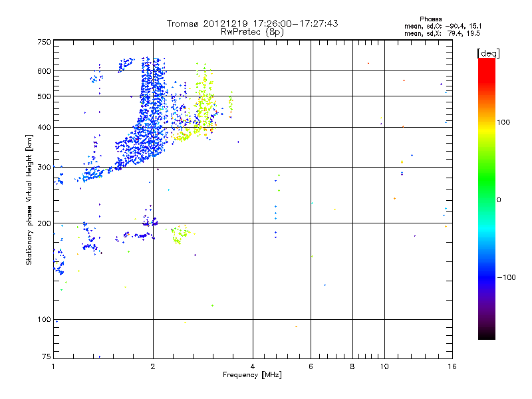Click the plot title "Tromsø 20121219 17:26:00-17:27:43"

252,23
